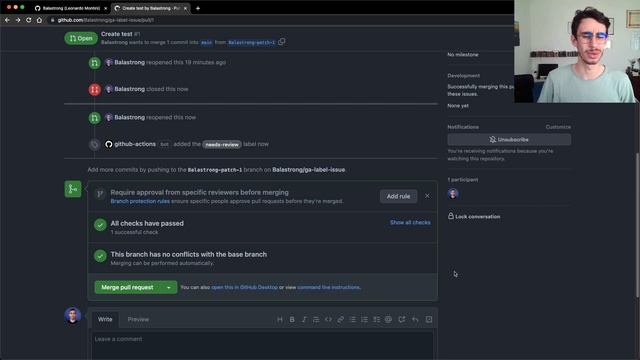
Task: Copy the Balastrong-patch-1 branch name icon
Action: point(282,42)
